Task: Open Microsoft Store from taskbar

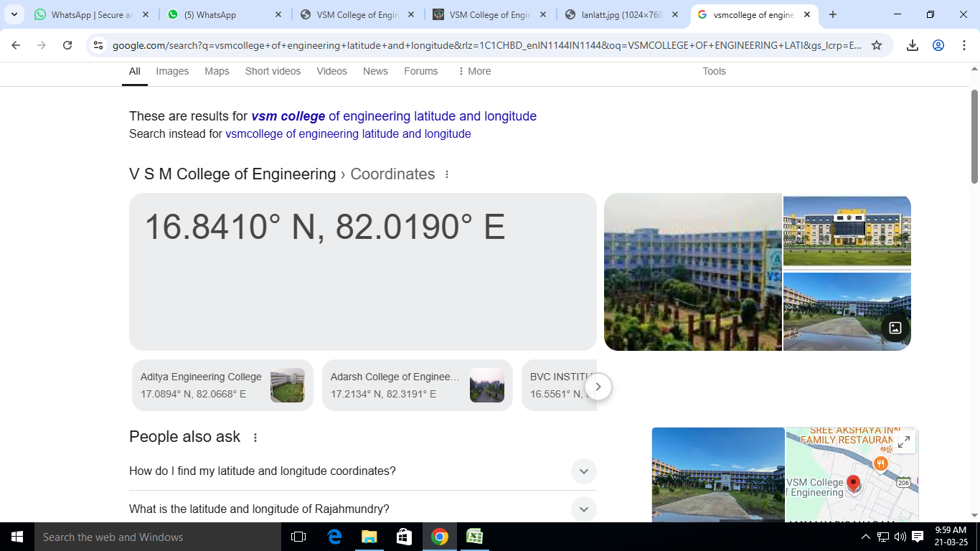Action: point(404,537)
